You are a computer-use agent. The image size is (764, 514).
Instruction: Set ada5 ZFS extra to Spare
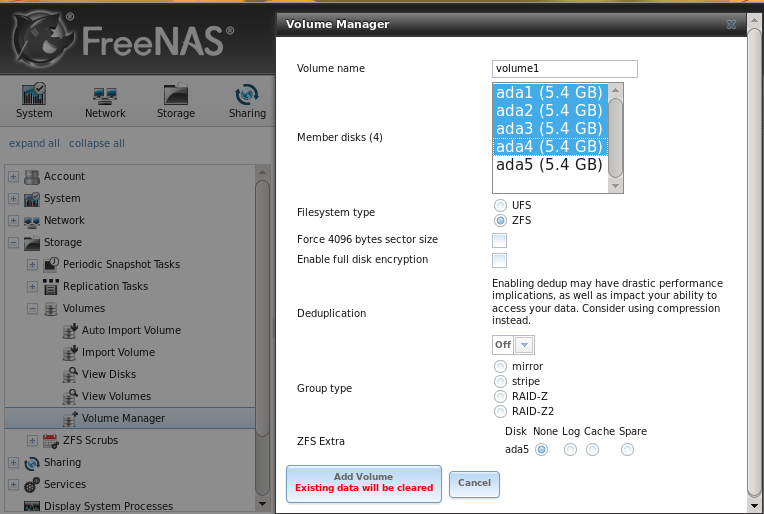point(628,450)
